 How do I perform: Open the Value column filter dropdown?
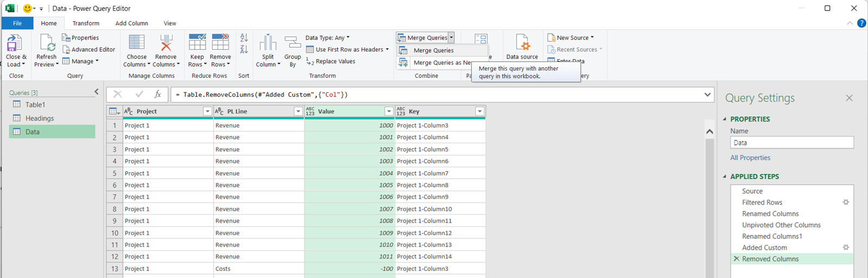tap(388, 111)
